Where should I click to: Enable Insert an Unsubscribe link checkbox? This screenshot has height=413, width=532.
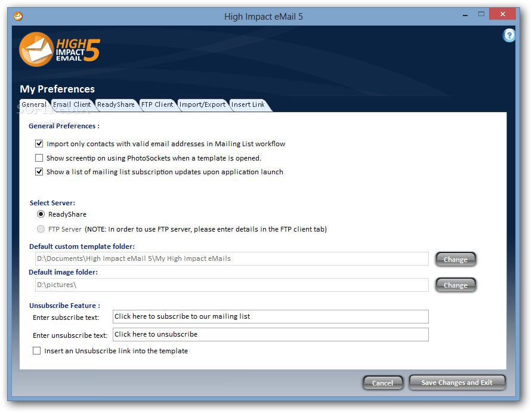tap(36, 351)
